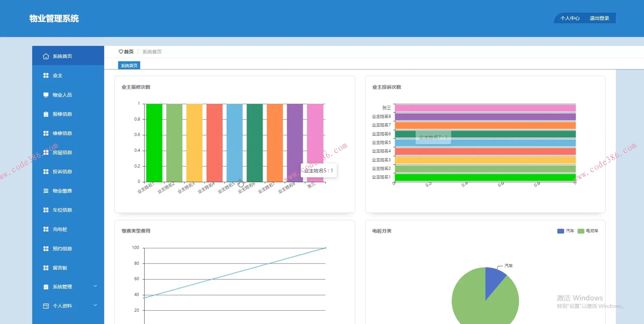
Task: Toggle the 汽车 legend series in pie chart
Action: click(x=566, y=231)
